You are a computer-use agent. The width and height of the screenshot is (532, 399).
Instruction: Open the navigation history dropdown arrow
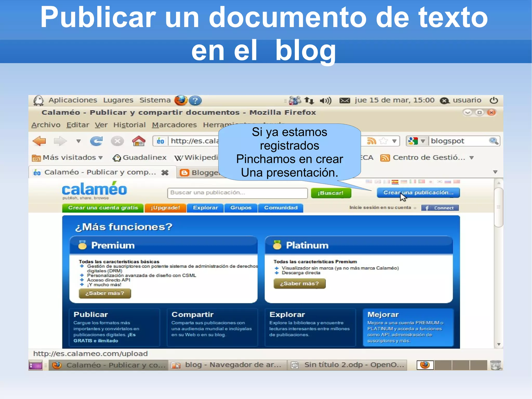tap(78, 141)
